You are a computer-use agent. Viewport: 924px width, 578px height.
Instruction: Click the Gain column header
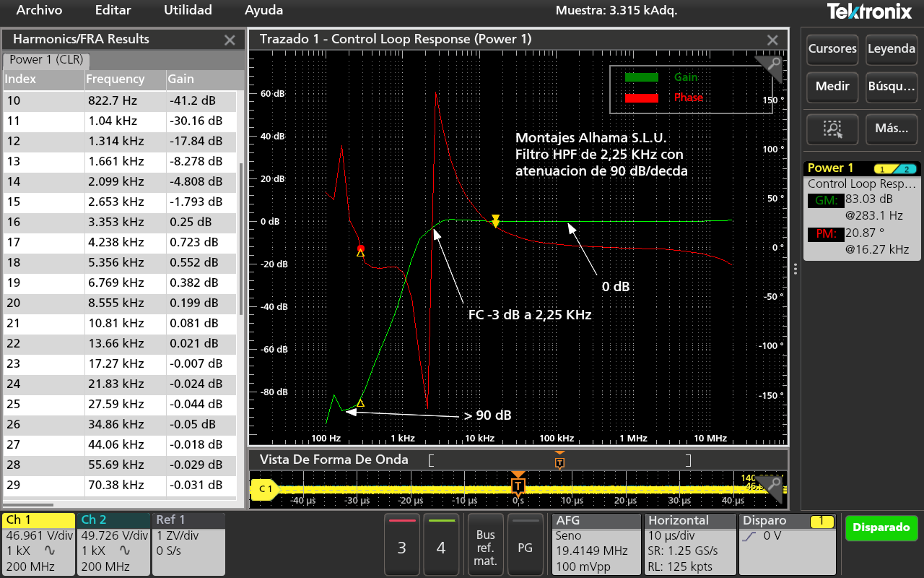[201, 79]
